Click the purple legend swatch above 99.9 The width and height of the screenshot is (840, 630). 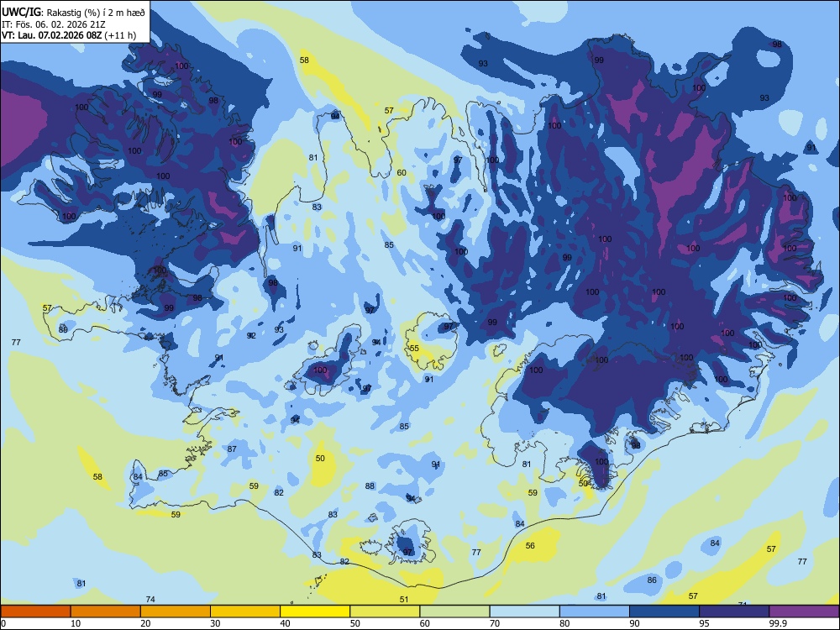tap(804, 612)
